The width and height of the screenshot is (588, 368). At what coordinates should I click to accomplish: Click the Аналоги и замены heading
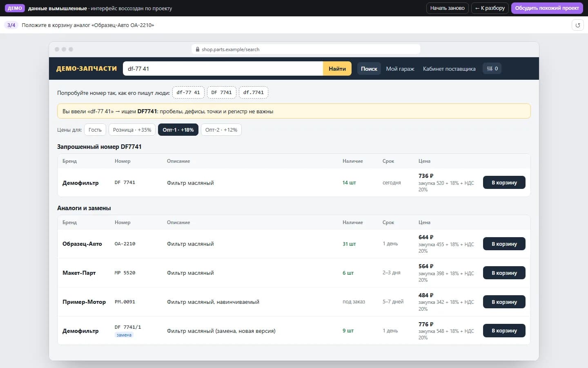[x=84, y=208]
